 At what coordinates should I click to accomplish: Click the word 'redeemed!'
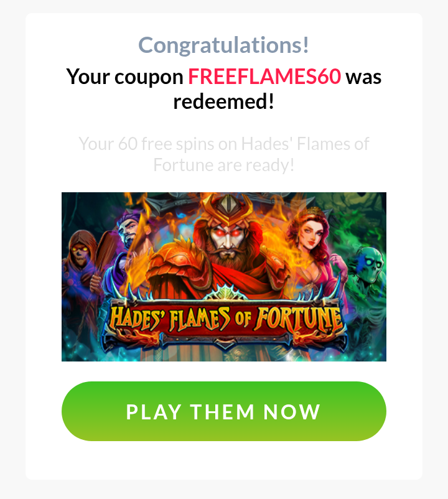pyautogui.click(x=223, y=102)
